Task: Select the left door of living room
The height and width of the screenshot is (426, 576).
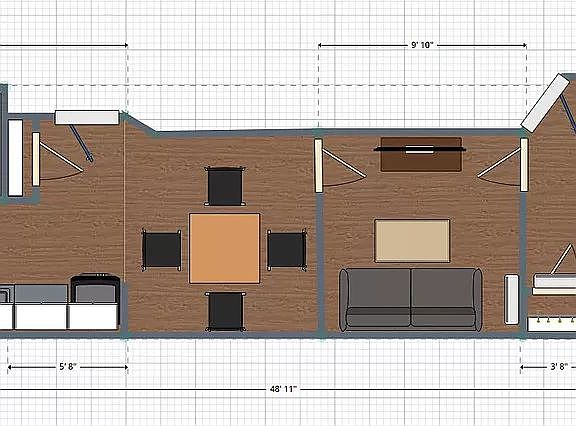Action: [x=339, y=165]
